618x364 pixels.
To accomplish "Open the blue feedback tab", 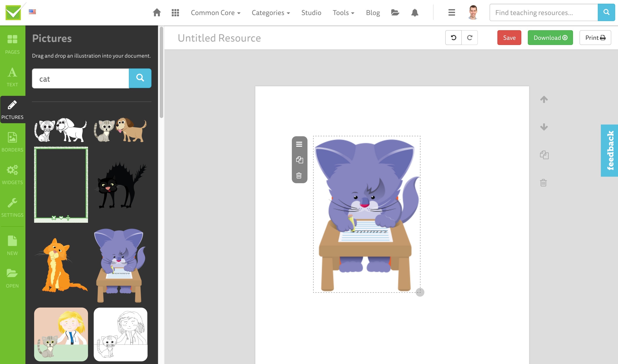I will pos(609,150).
